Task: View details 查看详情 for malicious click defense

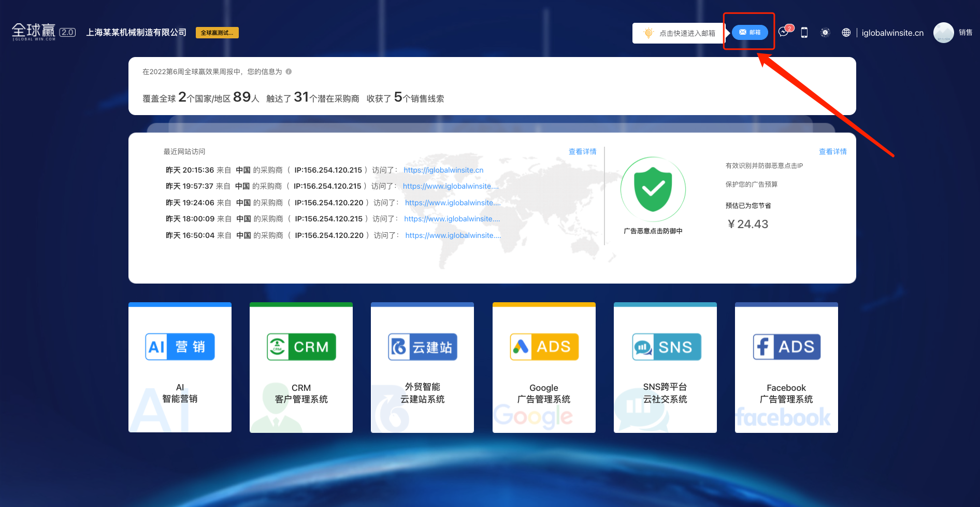Action: point(832,151)
